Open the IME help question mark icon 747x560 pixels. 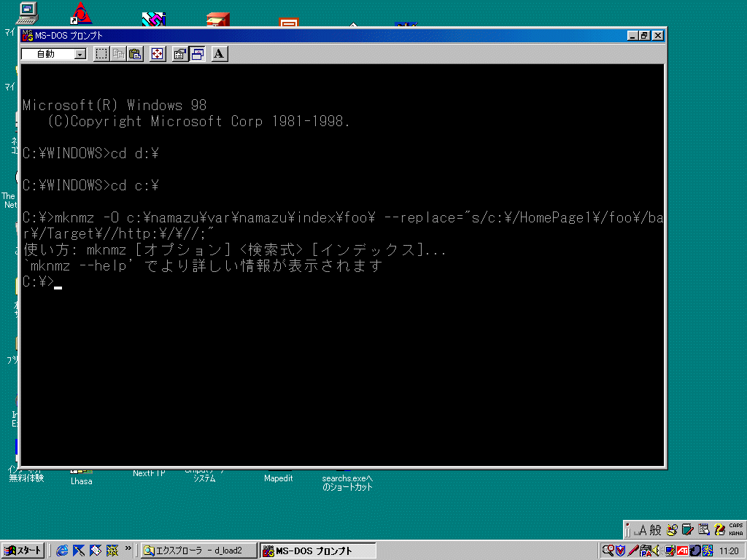click(x=719, y=530)
